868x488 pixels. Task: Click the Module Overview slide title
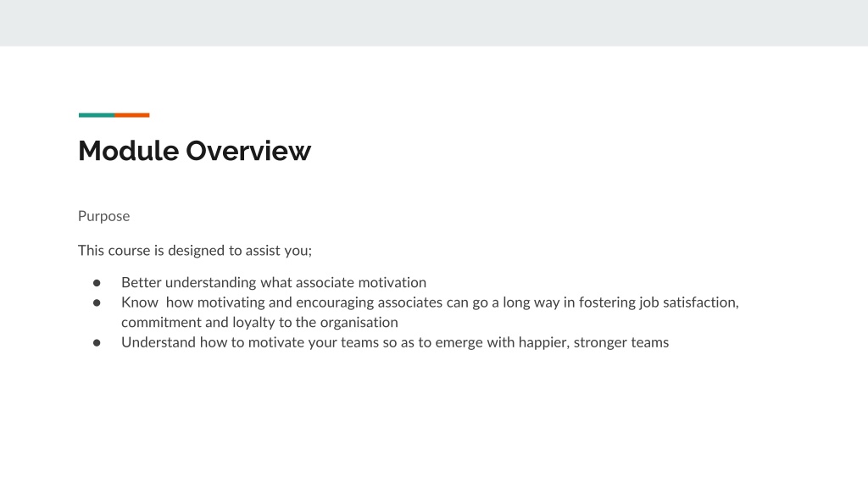[x=194, y=151]
